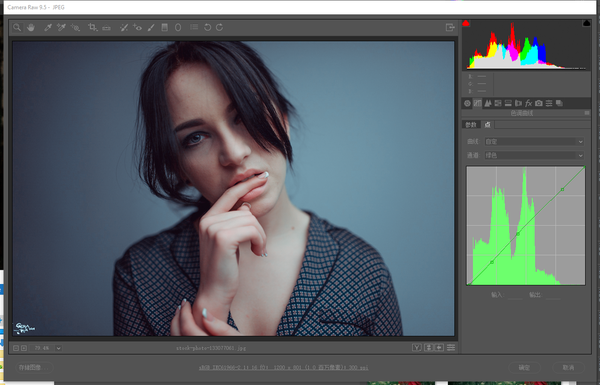600x385 pixels.
Task: Select the Color Sampler tool
Action: (61, 27)
